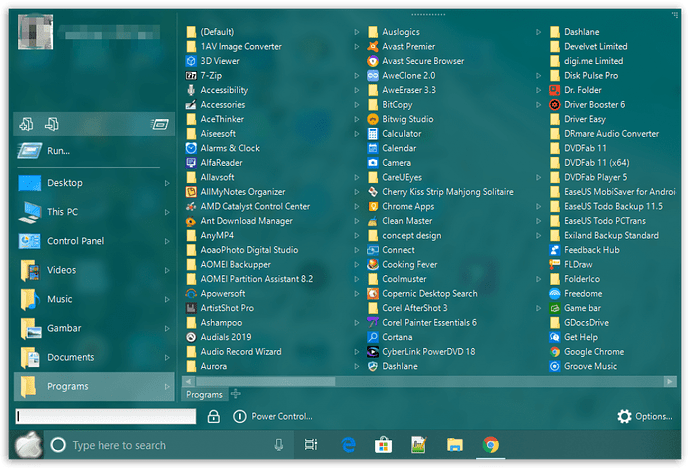Click the start menu search input field
The height and width of the screenshot is (468, 690).
coord(106,416)
